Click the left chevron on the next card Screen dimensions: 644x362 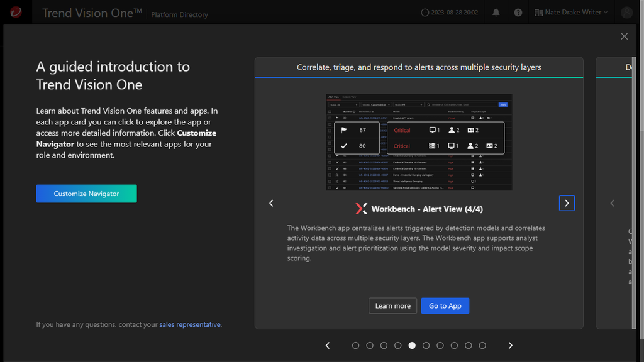(612, 203)
